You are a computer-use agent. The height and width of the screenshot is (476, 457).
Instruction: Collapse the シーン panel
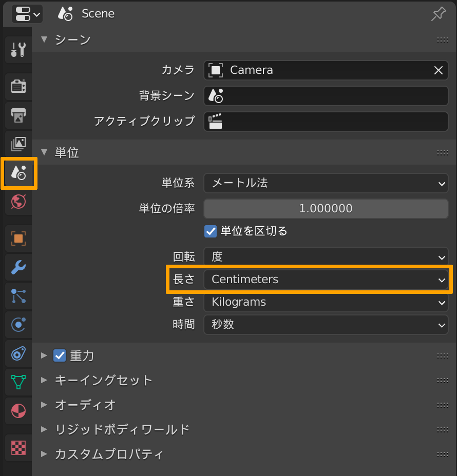tap(44, 39)
